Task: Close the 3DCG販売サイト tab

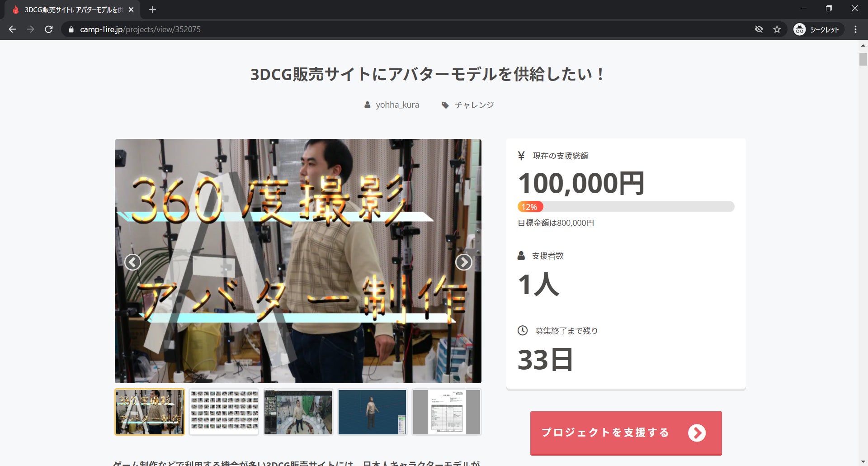Action: click(x=131, y=10)
